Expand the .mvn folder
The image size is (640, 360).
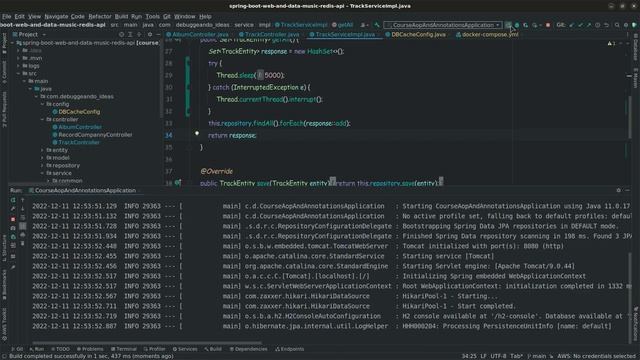coord(19,58)
